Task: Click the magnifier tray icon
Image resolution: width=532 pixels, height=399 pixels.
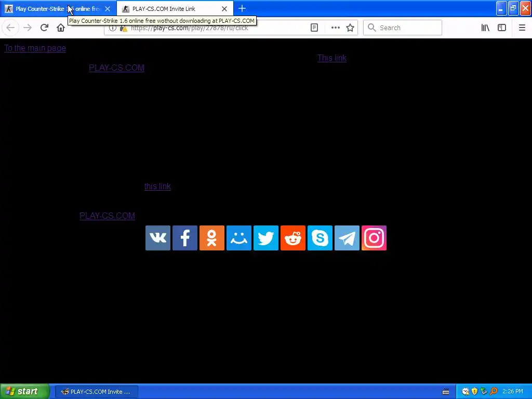Action: (494, 392)
